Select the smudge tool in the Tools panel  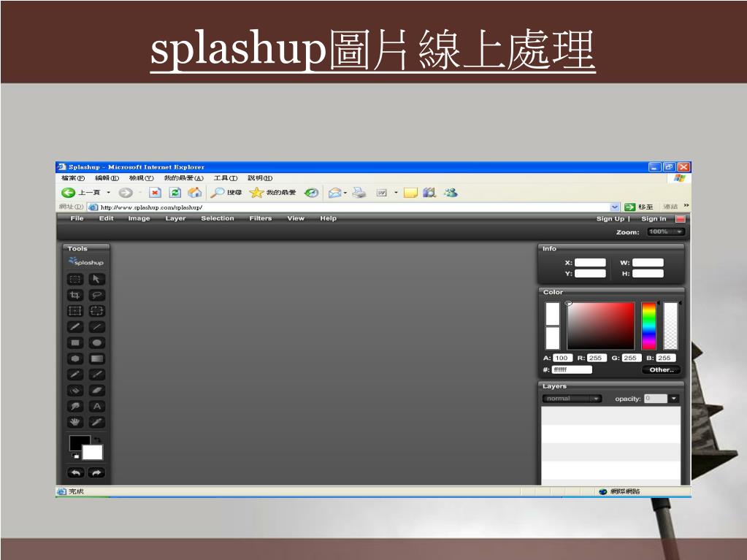coord(75,406)
